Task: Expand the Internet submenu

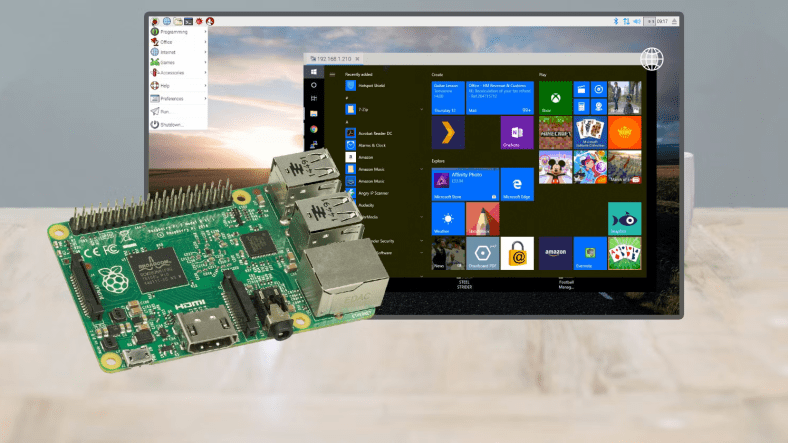Action: (x=178, y=52)
